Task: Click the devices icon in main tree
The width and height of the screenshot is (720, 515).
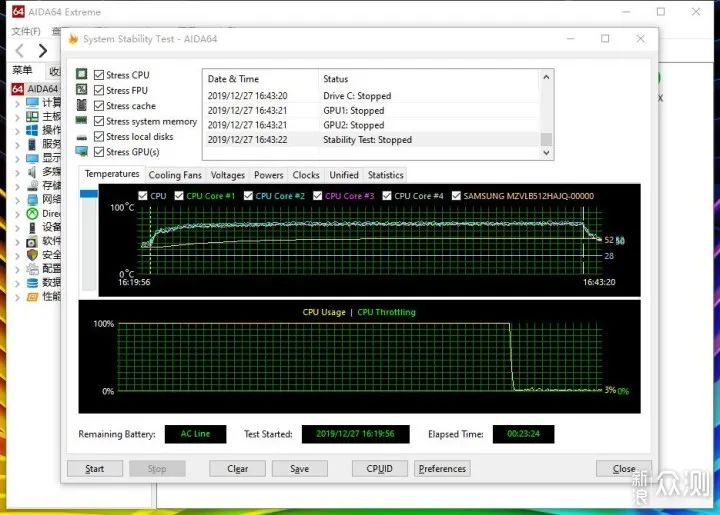Action: 32,227
